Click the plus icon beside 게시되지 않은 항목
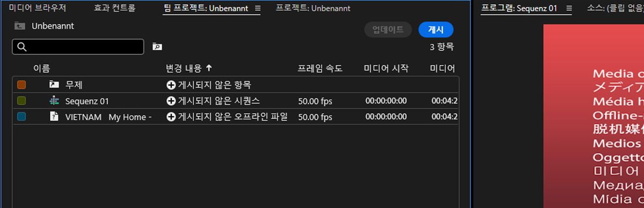This screenshot has height=208, width=644. 171,85
